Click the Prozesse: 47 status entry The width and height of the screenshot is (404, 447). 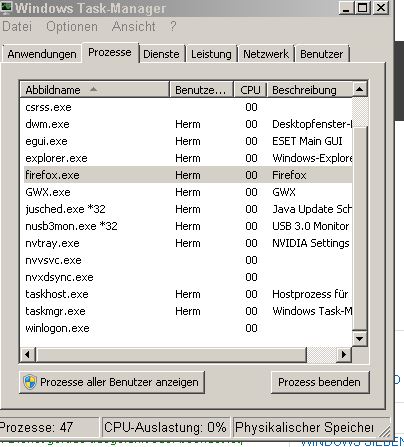pos(49,427)
